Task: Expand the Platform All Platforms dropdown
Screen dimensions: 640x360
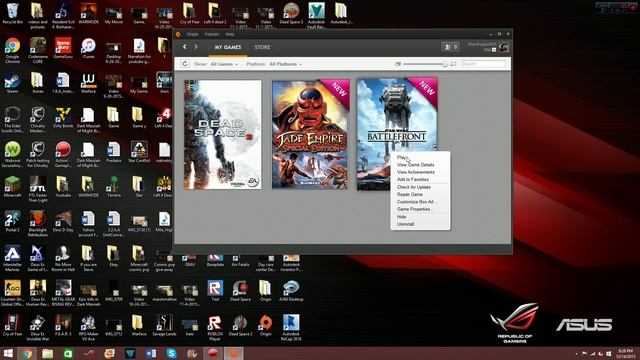Action: pyautogui.click(x=285, y=64)
